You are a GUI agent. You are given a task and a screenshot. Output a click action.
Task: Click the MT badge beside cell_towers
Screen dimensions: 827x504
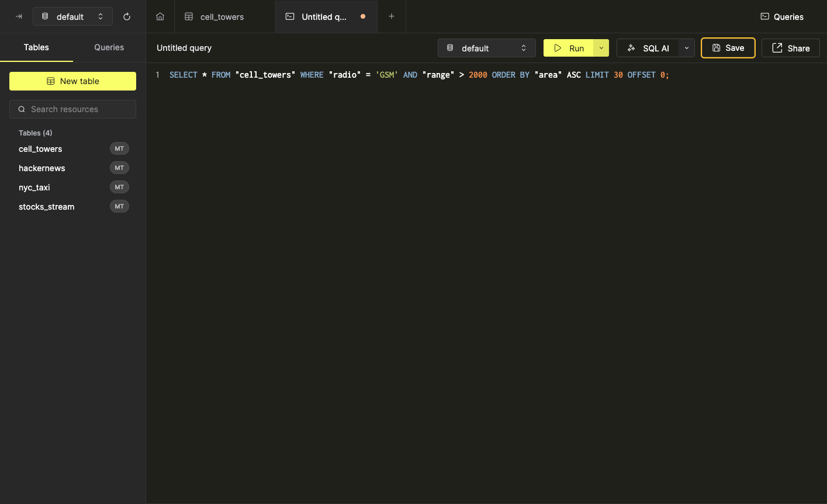(119, 148)
